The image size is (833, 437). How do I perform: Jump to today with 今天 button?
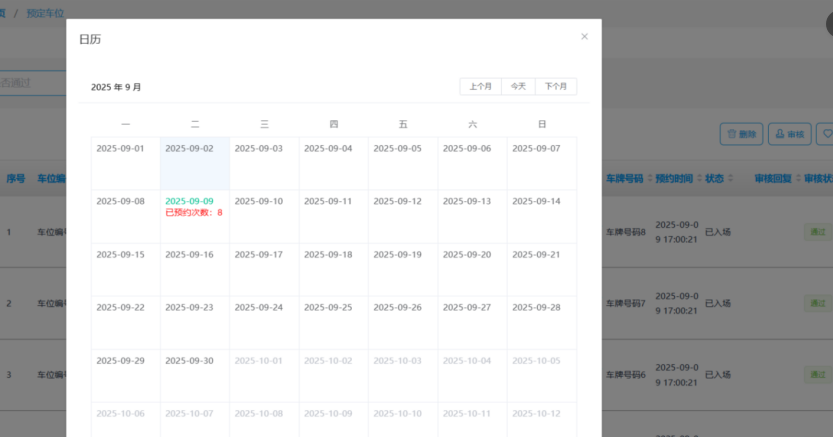point(518,87)
